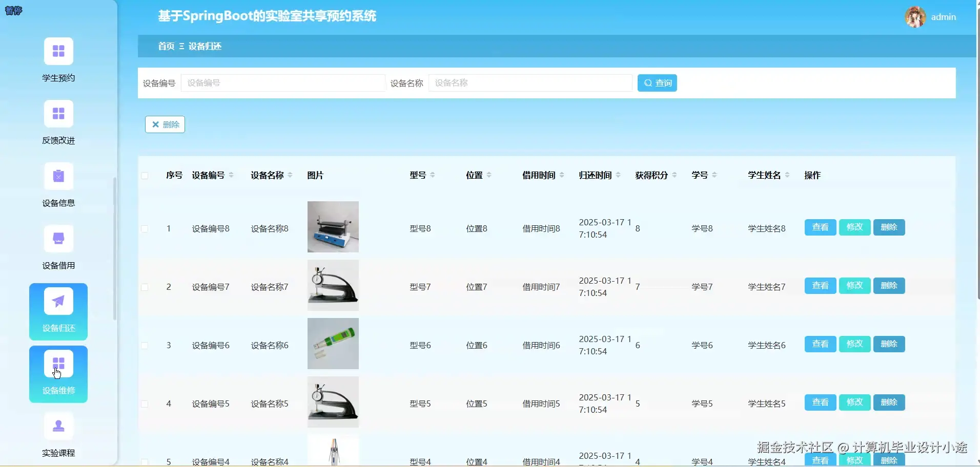Open the 设备借用 module icon
This screenshot has height=467, width=980.
coord(58,239)
